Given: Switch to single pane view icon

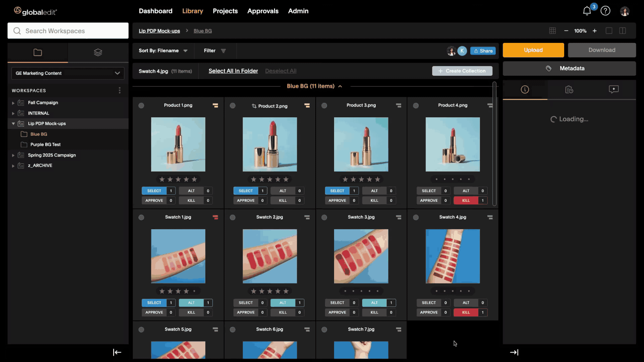Looking at the screenshot, I should click(x=609, y=31).
